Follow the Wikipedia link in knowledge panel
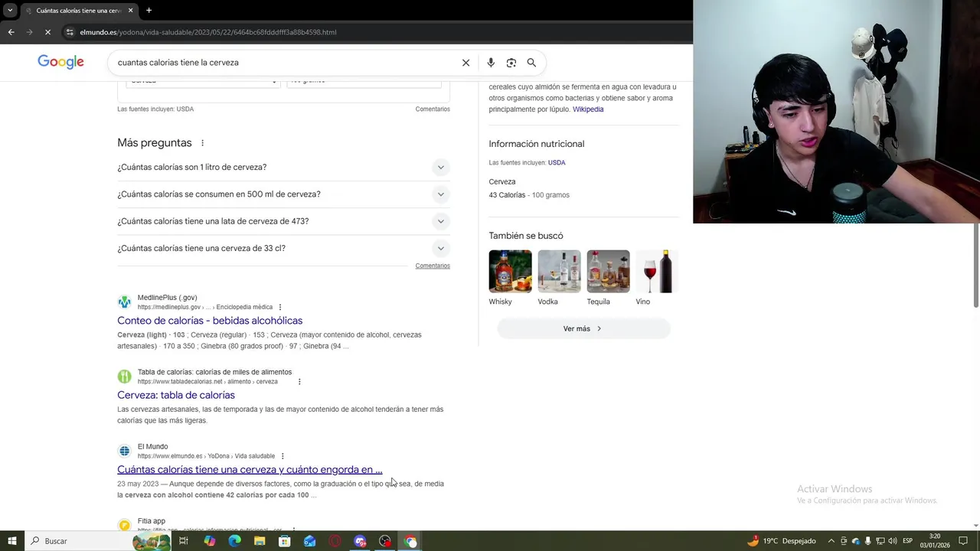The width and height of the screenshot is (980, 551). click(x=588, y=109)
